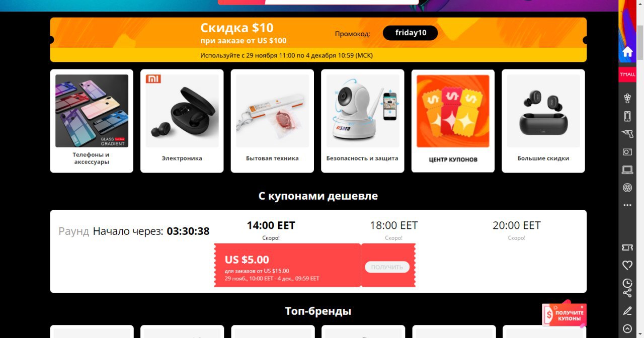Image resolution: width=644 pixels, height=338 pixels.
Task: Select the smartphone category sidebar icon
Action: [x=627, y=116]
